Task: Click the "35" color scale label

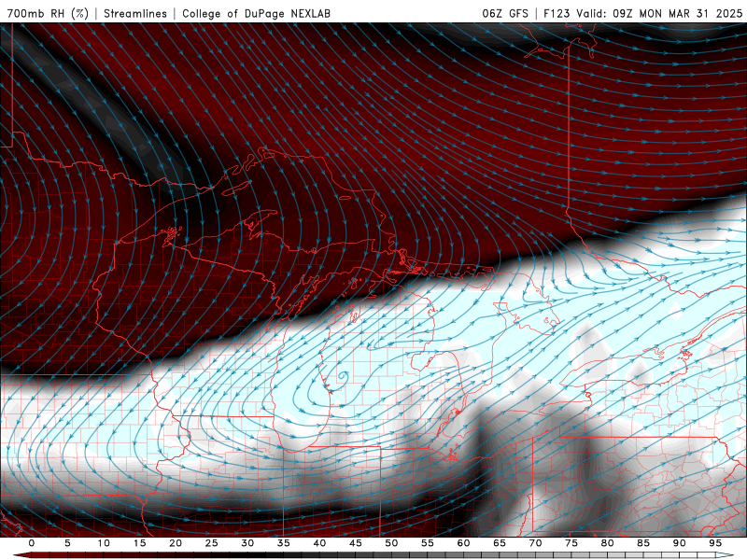Action: (284, 543)
